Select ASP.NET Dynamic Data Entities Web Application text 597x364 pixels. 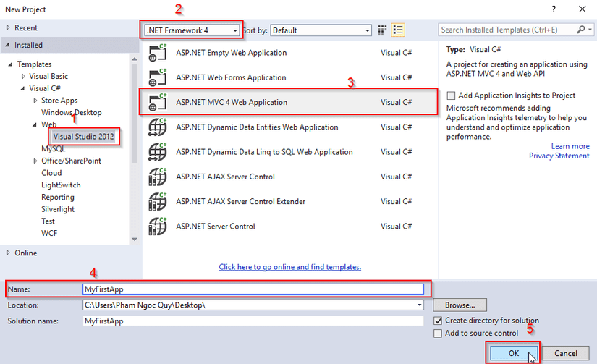click(x=257, y=127)
